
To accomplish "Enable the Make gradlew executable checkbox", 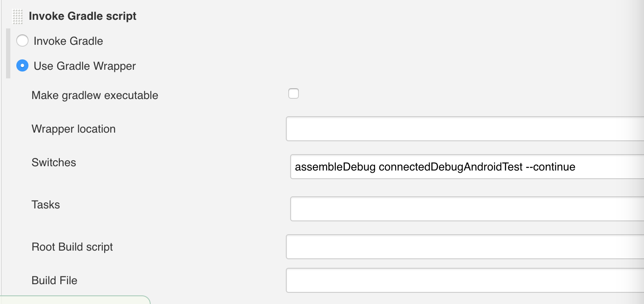I will pyautogui.click(x=294, y=93).
